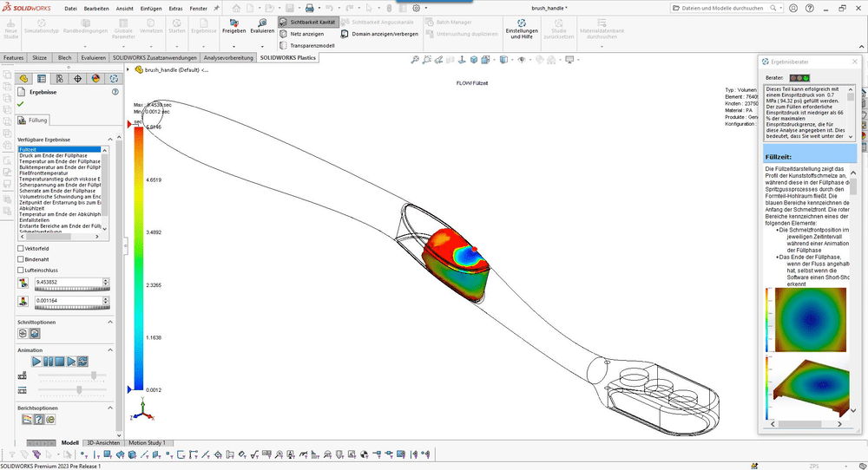Open the FeatureManager design tree tab
The image size is (868, 470).
click(x=23, y=79)
